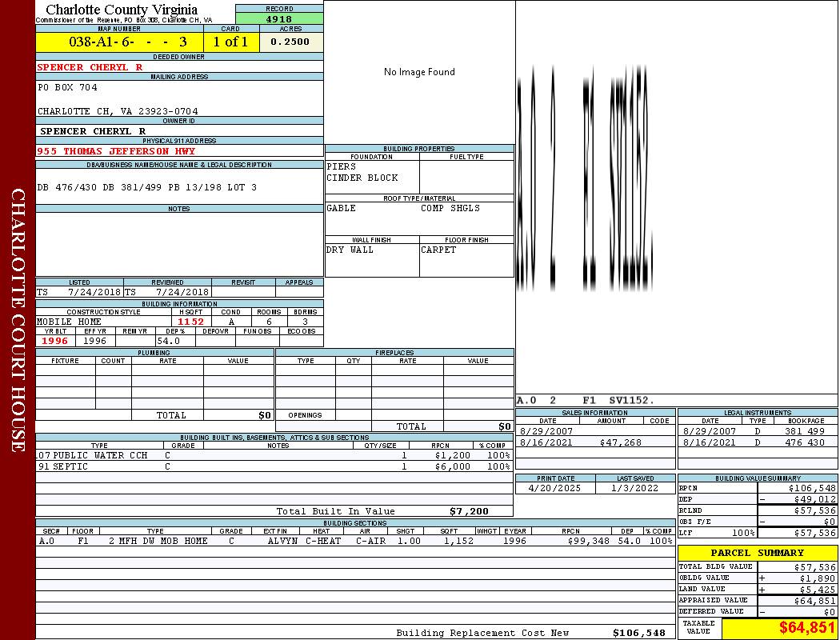Click the 'No Image Found' photo placeholder
840x640 pixels.
pyautogui.click(x=419, y=72)
